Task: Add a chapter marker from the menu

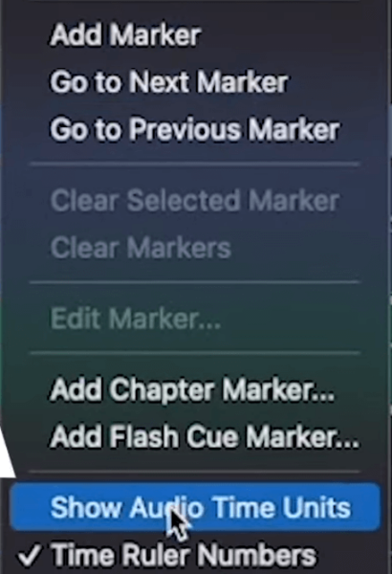Action: point(196,389)
